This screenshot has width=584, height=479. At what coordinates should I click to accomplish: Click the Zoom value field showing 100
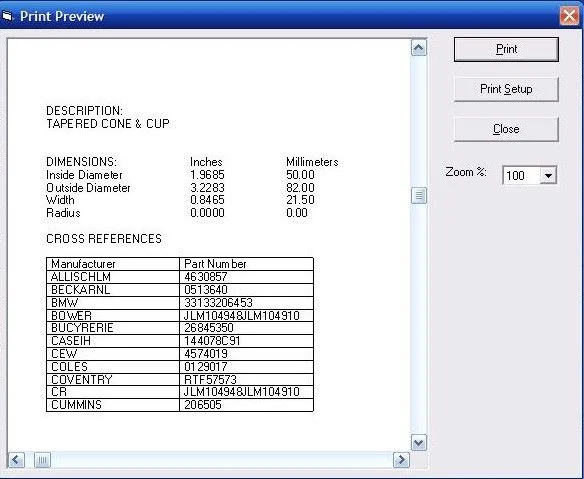click(x=521, y=175)
